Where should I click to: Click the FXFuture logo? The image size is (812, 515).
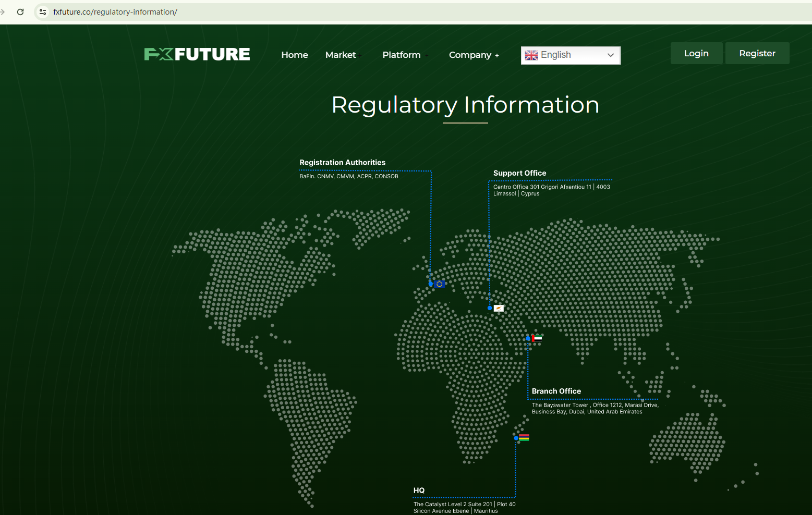[197, 54]
